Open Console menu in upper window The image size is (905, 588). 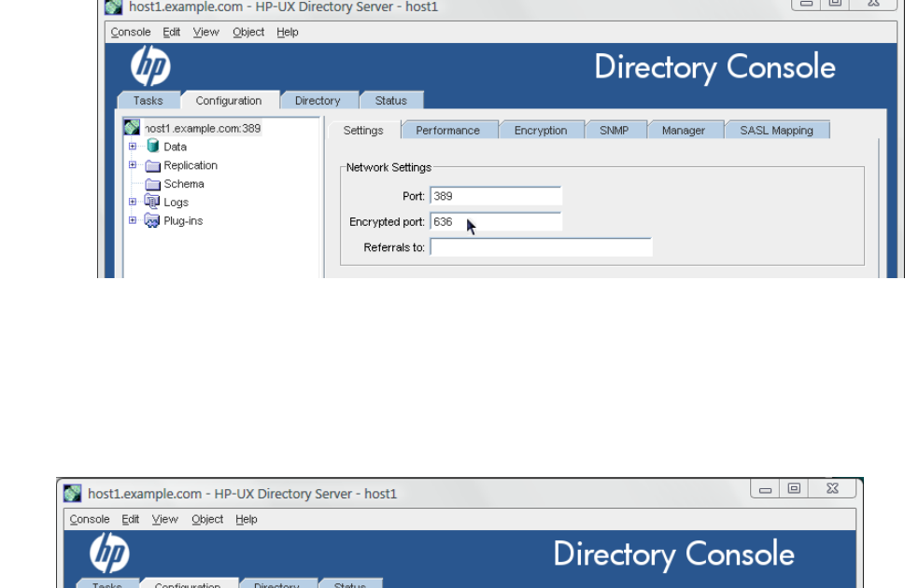pos(131,33)
